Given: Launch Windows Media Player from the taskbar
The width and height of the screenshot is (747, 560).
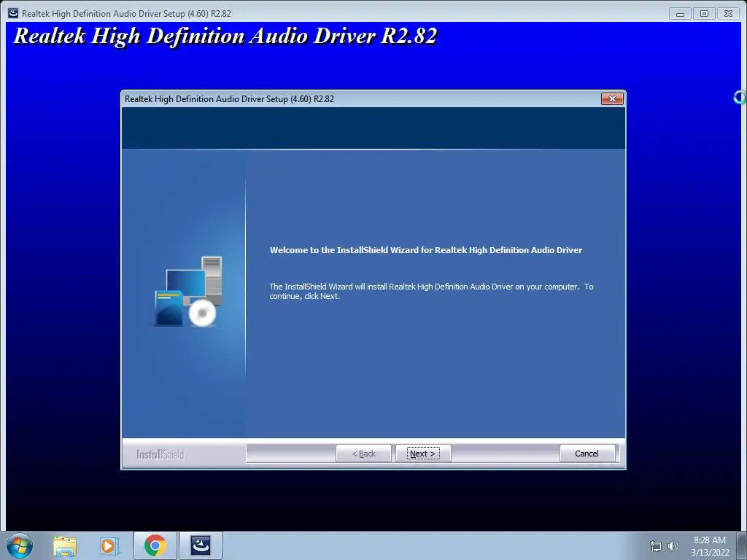Looking at the screenshot, I should (x=109, y=545).
